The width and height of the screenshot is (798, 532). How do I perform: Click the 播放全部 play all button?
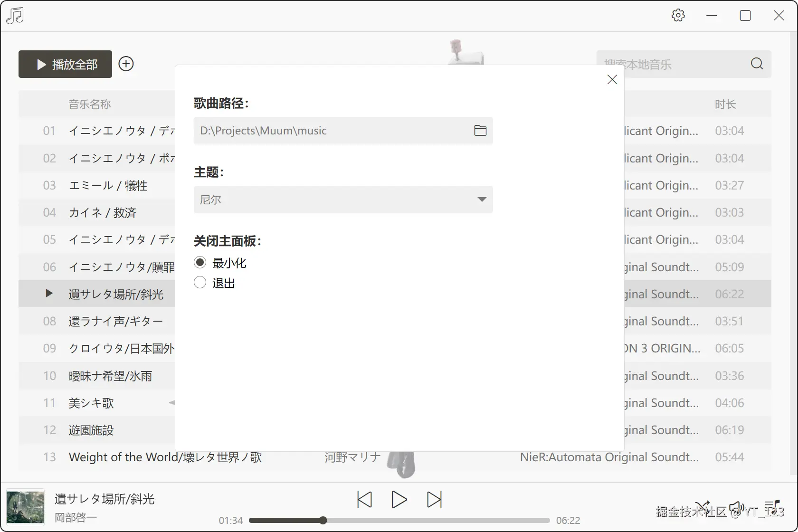point(65,64)
